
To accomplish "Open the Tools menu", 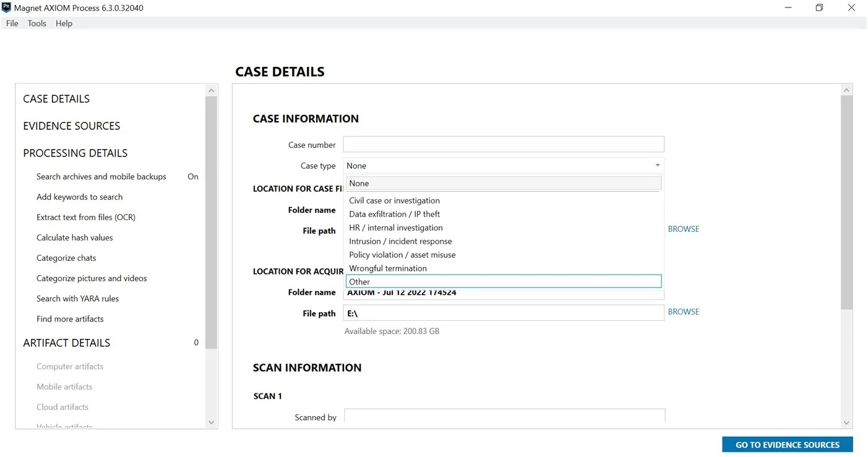I will tap(36, 23).
